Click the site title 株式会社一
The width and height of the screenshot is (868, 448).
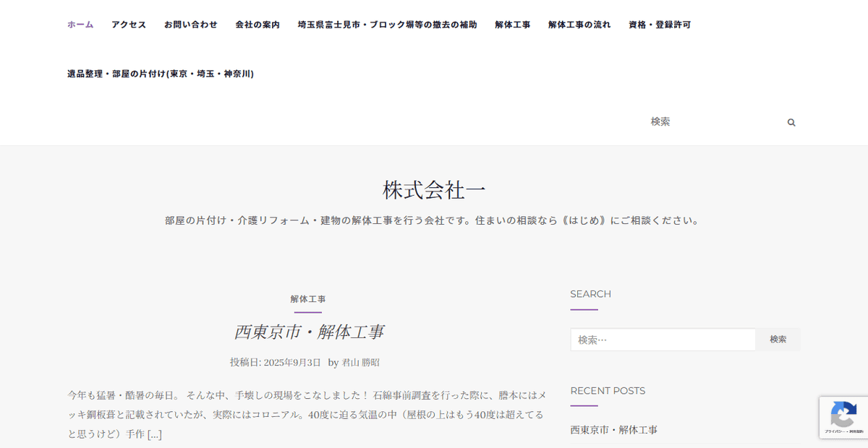[434, 190]
